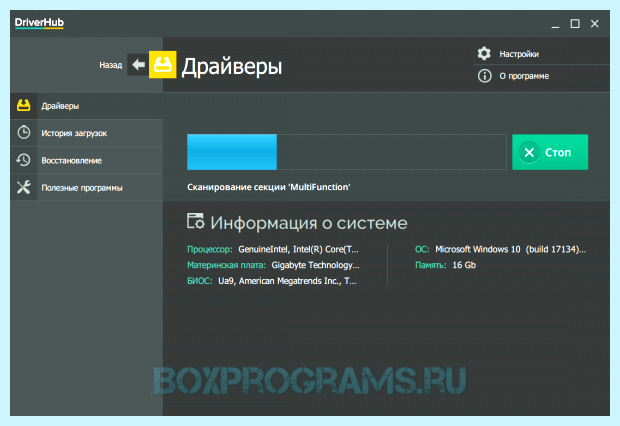Click the Сканирование секции 'MultiFunction' status text
Screen dimensions: 620x426
pos(268,187)
